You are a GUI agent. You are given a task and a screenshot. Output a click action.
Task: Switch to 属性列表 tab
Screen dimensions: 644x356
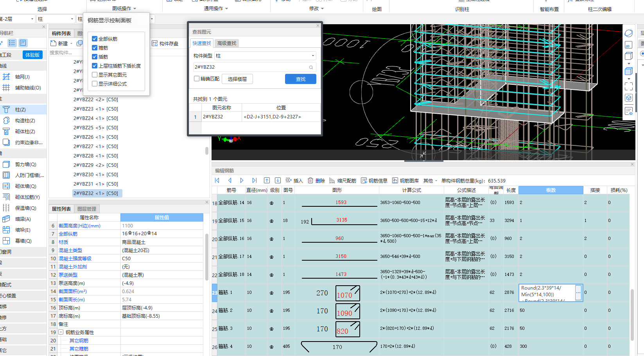pyautogui.click(x=61, y=209)
